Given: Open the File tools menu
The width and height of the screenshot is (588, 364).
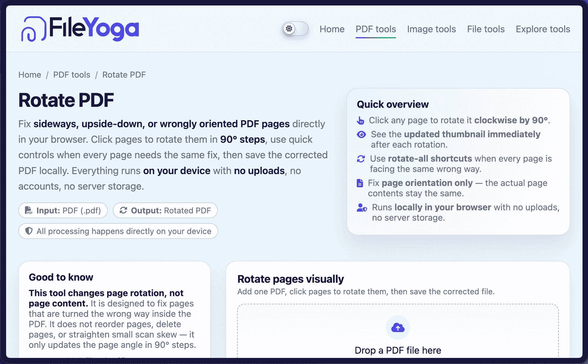Looking at the screenshot, I should pyautogui.click(x=486, y=29).
